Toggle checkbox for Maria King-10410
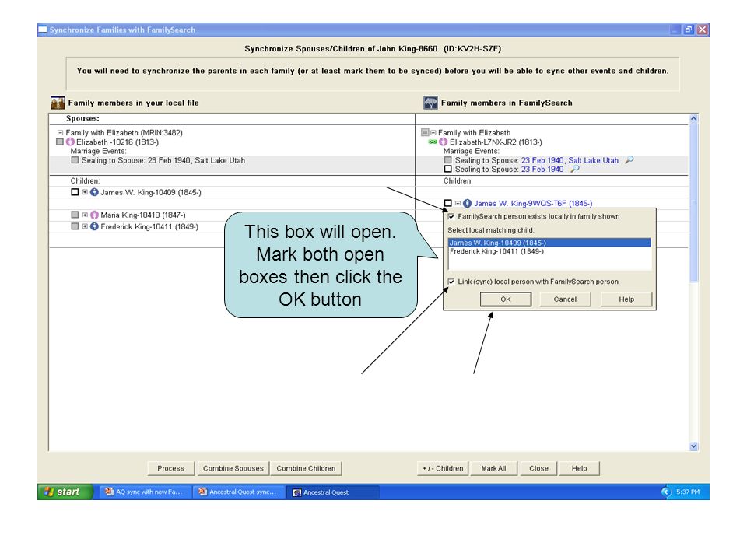 coord(75,215)
